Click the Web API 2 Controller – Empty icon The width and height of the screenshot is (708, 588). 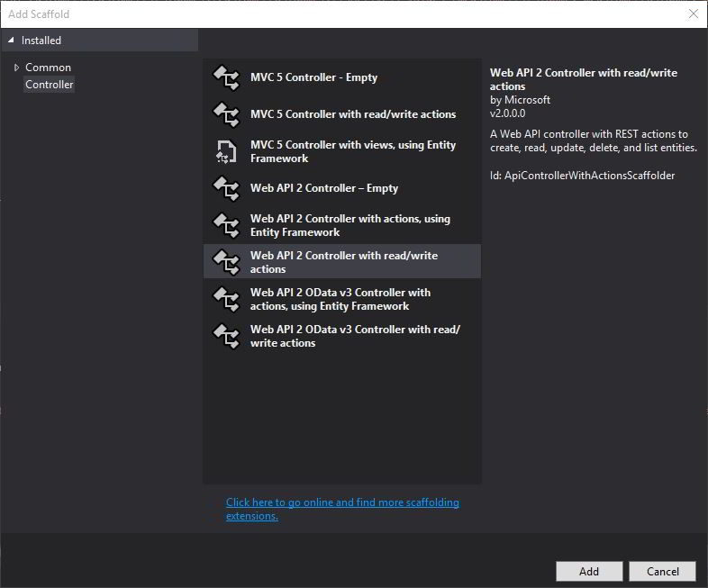pos(226,188)
